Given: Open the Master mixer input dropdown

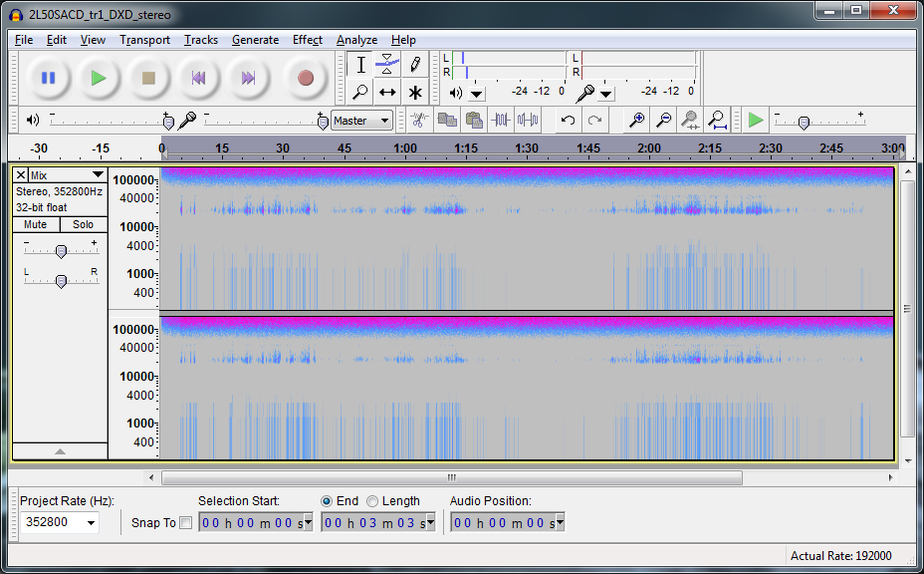Looking at the screenshot, I should 361,121.
